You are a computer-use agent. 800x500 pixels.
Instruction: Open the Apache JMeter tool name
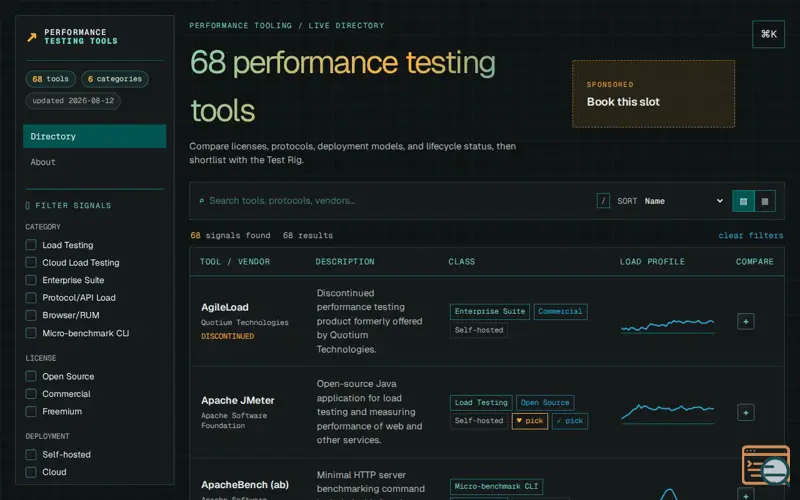pyautogui.click(x=238, y=401)
